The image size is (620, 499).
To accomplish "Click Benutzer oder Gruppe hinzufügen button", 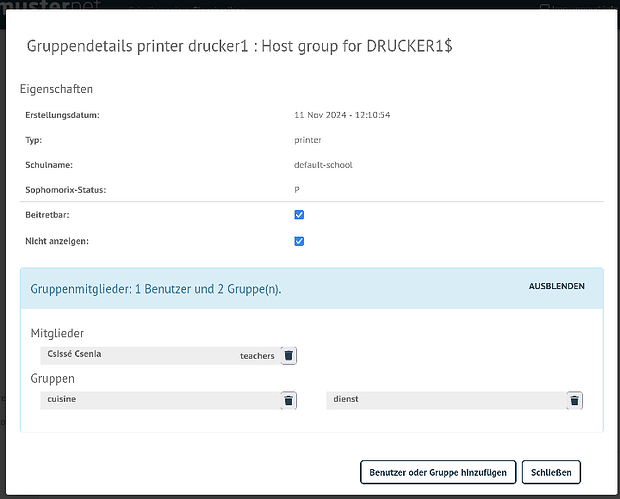I will coord(439,472).
